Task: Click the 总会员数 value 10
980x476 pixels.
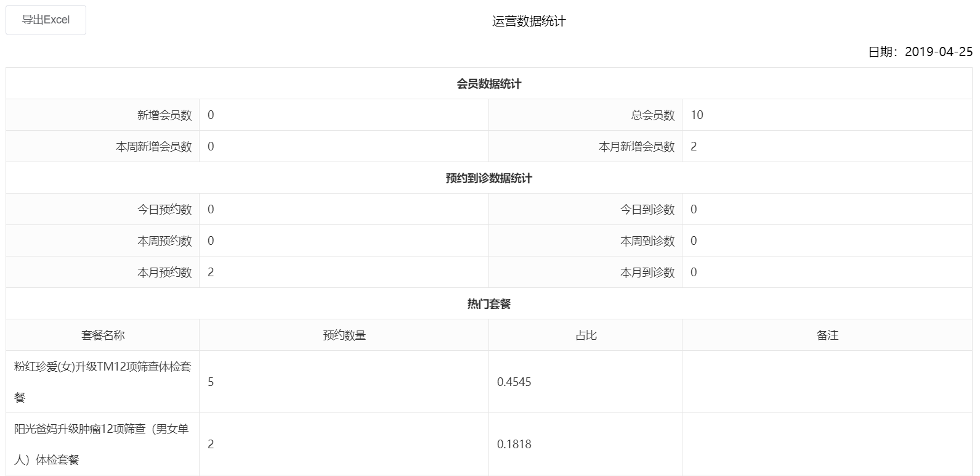Action: 697,115
